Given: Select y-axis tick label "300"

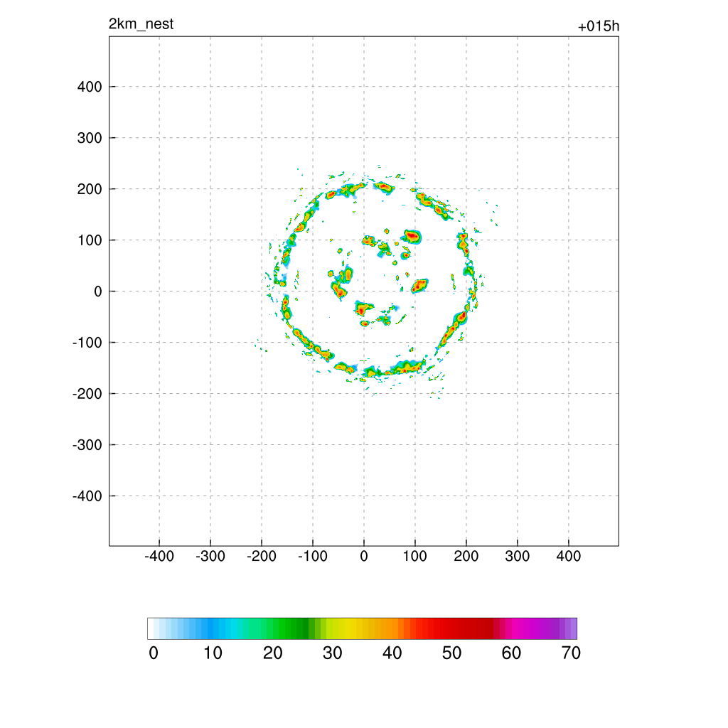Looking at the screenshot, I should tap(90, 138).
